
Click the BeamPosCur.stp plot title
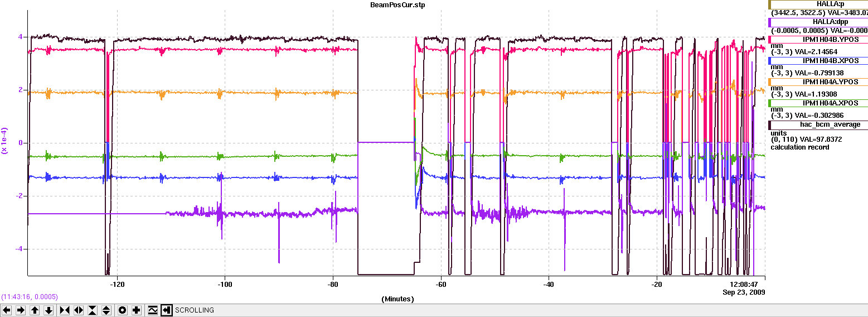[397, 4]
